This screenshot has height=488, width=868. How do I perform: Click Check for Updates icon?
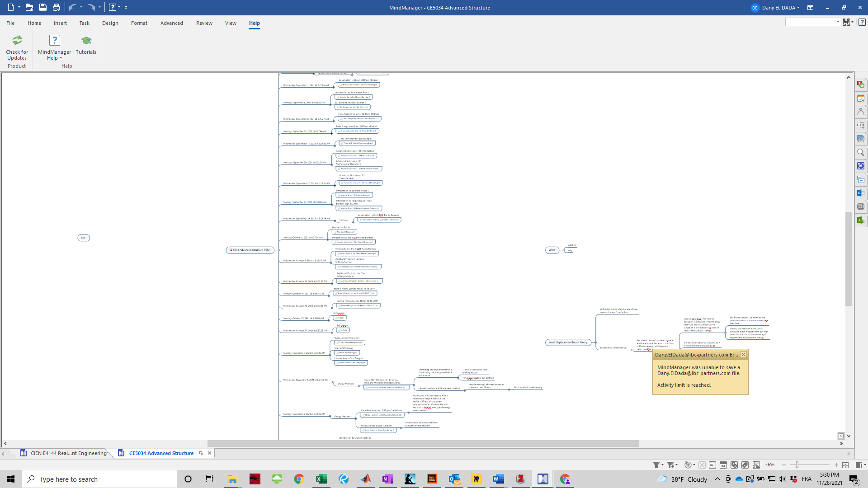[17, 41]
